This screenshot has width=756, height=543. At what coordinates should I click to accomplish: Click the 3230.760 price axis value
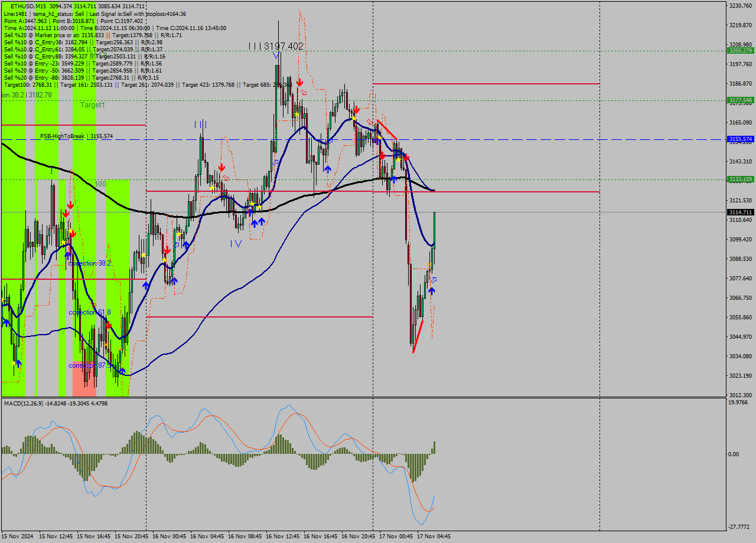click(x=741, y=5)
